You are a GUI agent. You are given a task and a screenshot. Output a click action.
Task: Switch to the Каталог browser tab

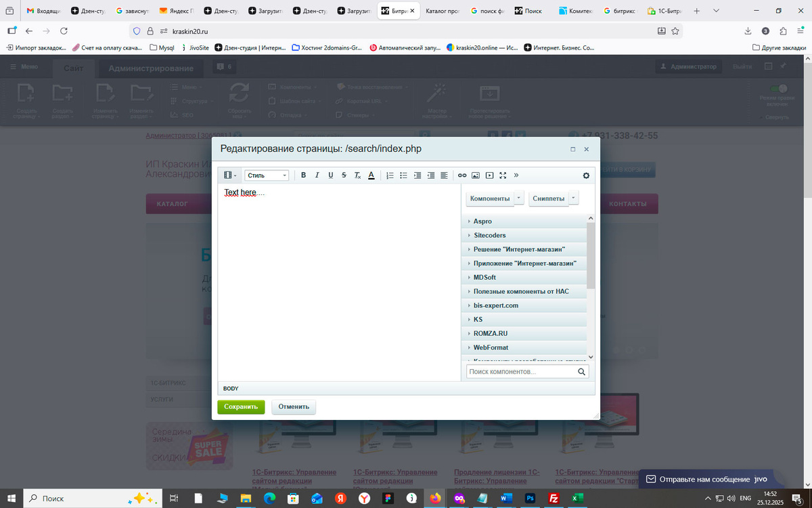click(x=443, y=11)
